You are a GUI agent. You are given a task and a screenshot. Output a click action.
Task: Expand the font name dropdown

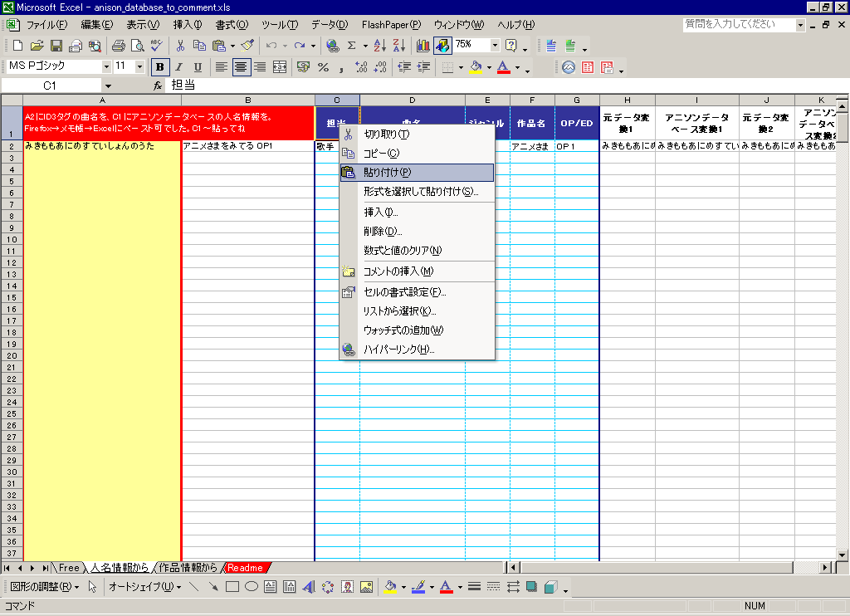(106, 67)
